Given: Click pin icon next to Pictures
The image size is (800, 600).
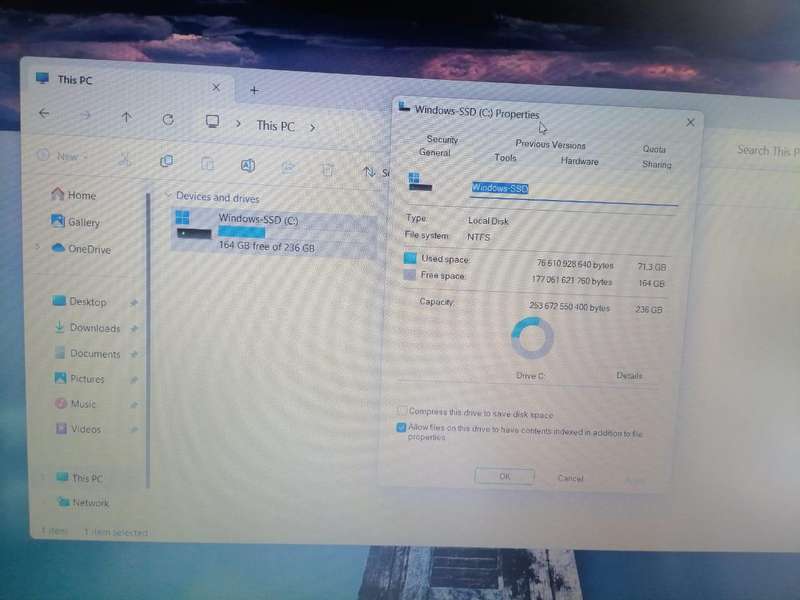Looking at the screenshot, I should [x=134, y=380].
